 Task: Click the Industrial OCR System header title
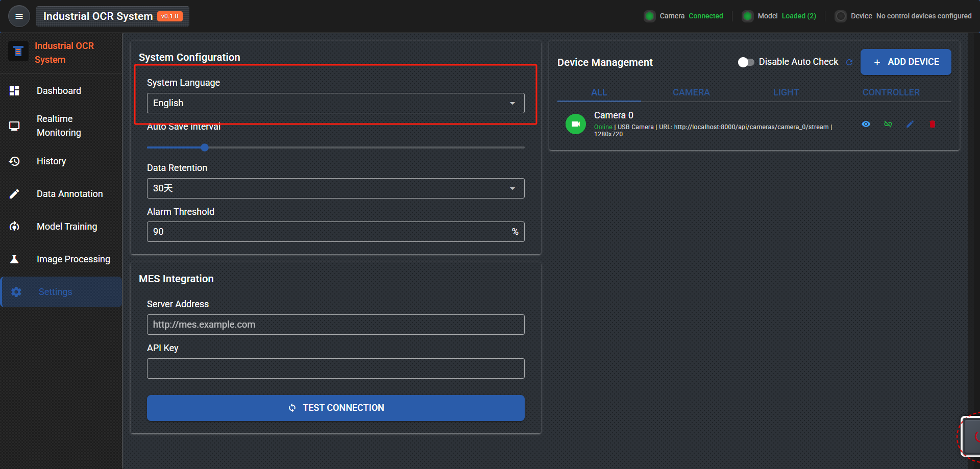coord(98,16)
